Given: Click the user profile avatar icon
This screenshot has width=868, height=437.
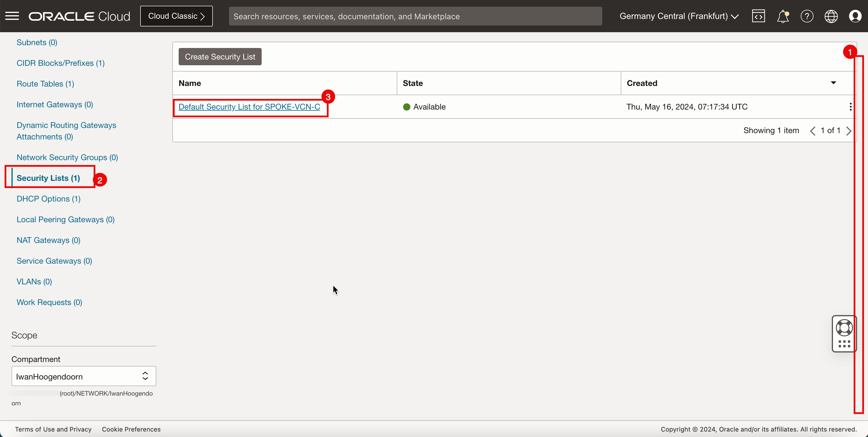Looking at the screenshot, I should pyautogui.click(x=856, y=16).
